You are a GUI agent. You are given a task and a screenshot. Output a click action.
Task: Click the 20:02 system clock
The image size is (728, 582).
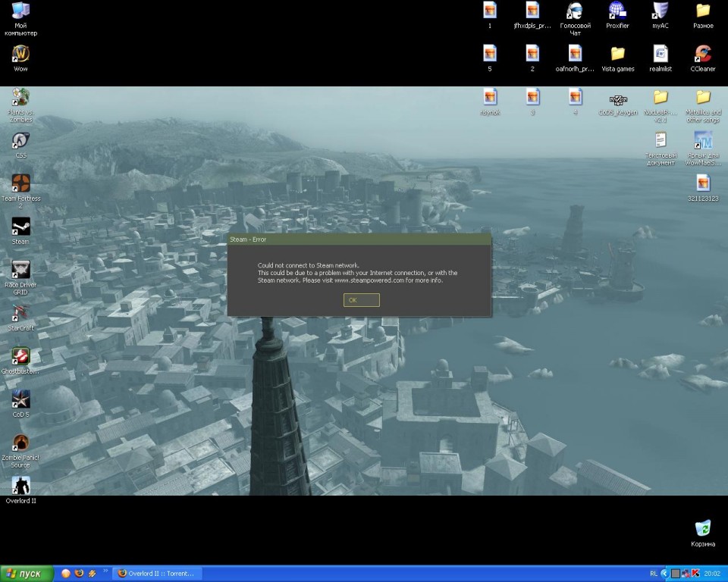712,574
